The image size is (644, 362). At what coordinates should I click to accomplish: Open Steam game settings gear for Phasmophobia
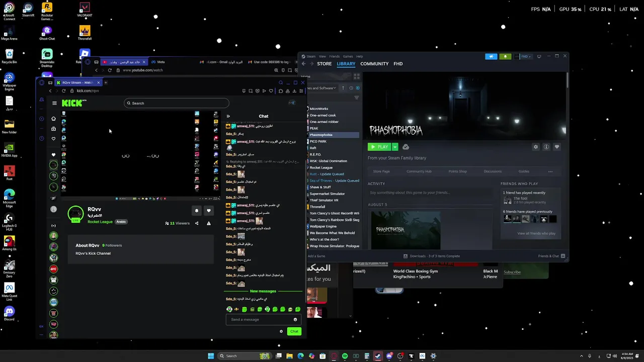(536, 147)
